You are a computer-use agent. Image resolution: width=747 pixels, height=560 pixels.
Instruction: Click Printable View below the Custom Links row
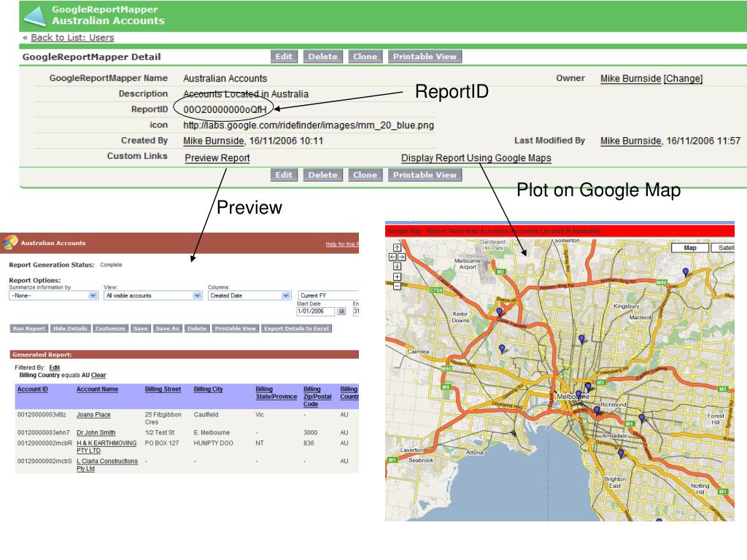click(x=425, y=175)
